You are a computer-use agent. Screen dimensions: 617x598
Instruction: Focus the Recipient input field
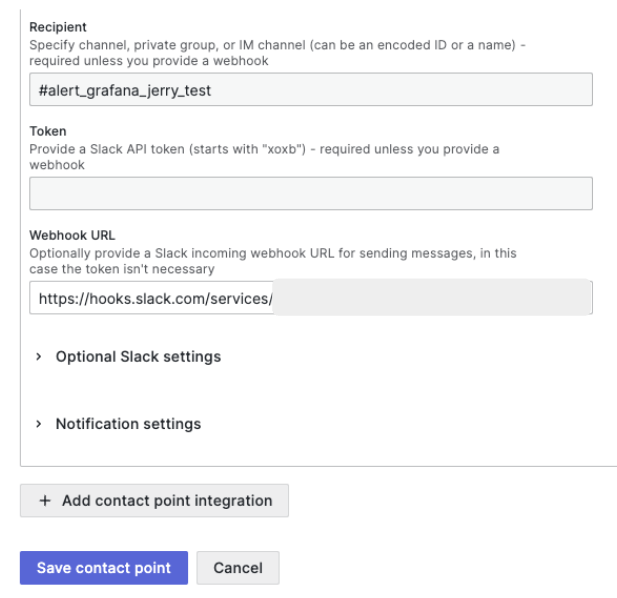click(400, 90)
